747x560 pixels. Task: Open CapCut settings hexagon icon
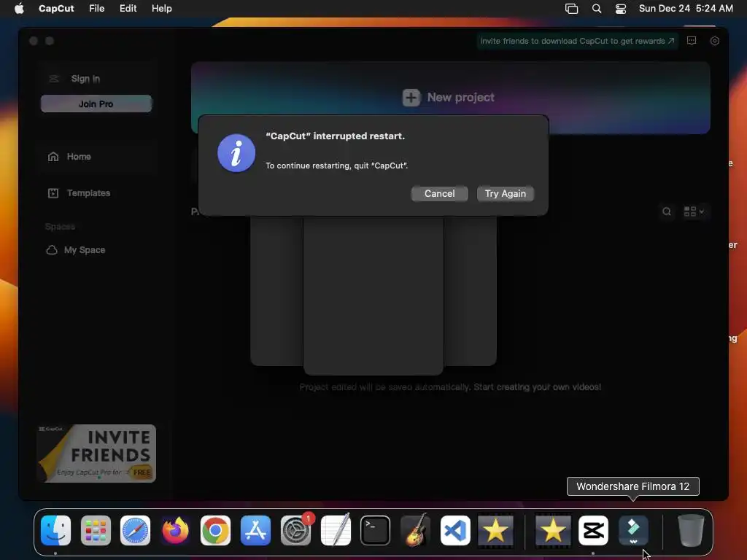[715, 41]
